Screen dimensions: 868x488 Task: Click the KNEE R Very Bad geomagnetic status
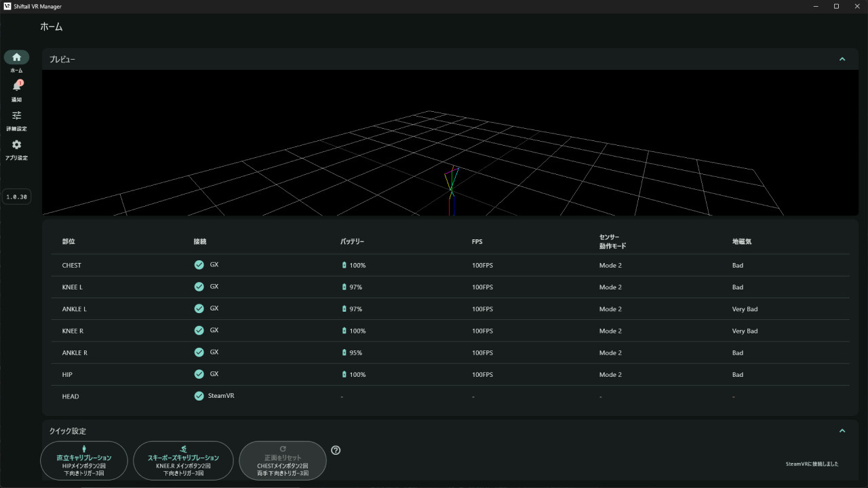coord(745,331)
